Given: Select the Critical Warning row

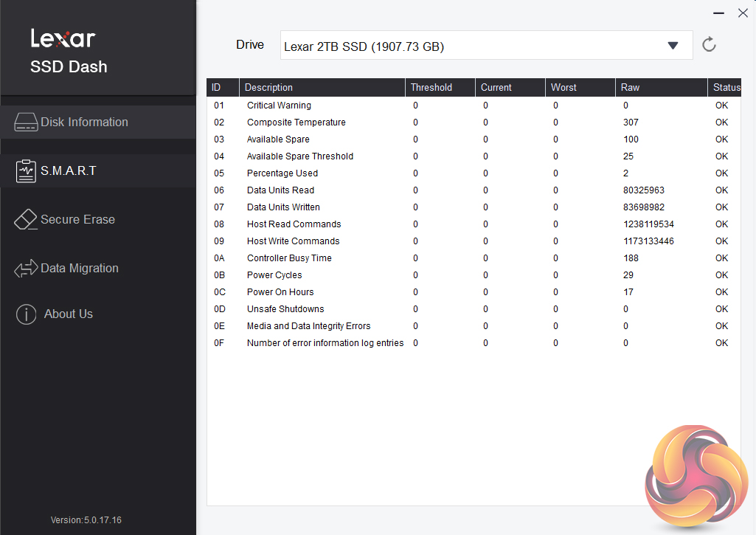Looking at the screenshot, I should coord(474,106).
